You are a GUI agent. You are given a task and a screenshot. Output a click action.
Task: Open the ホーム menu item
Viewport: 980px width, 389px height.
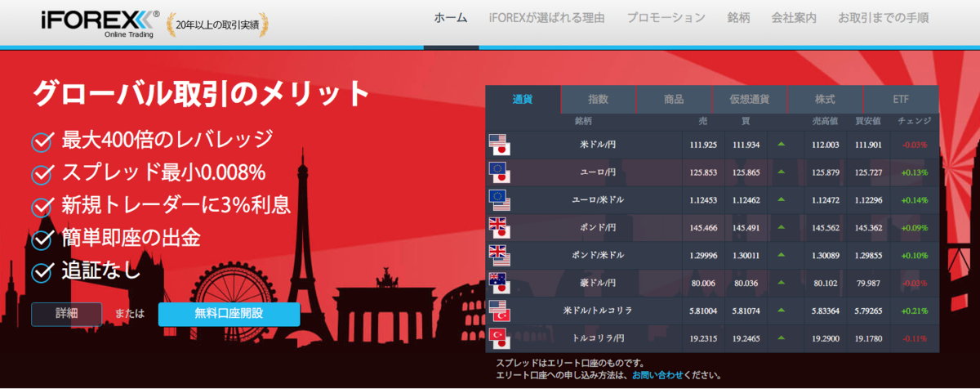451,18
